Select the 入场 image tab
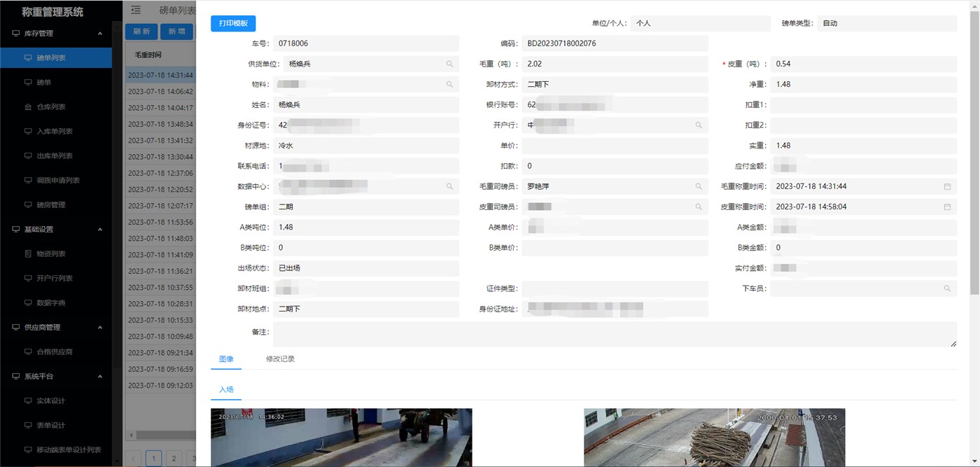Viewport: 980px width, 467px height. [226, 389]
